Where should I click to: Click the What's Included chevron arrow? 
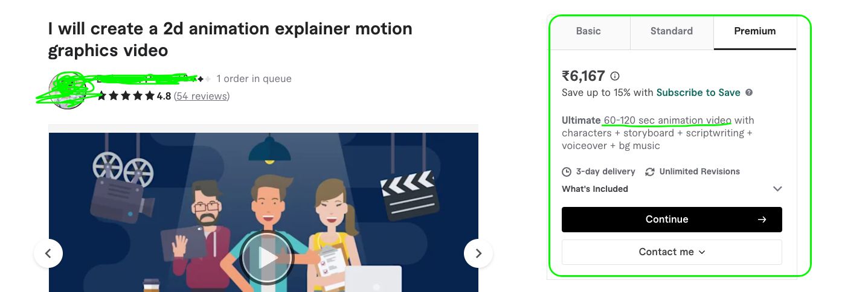click(x=777, y=189)
